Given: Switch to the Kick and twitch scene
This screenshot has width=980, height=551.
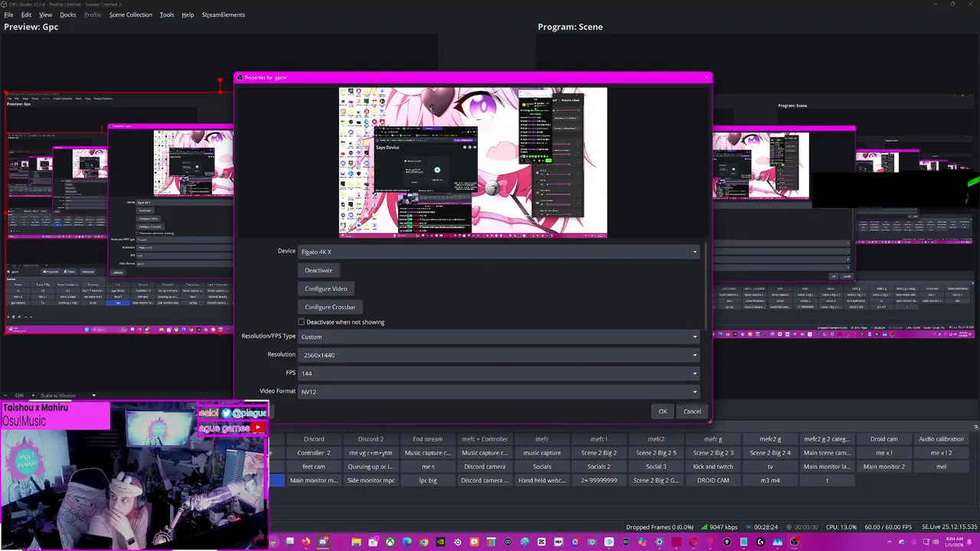Looking at the screenshot, I should pos(714,467).
